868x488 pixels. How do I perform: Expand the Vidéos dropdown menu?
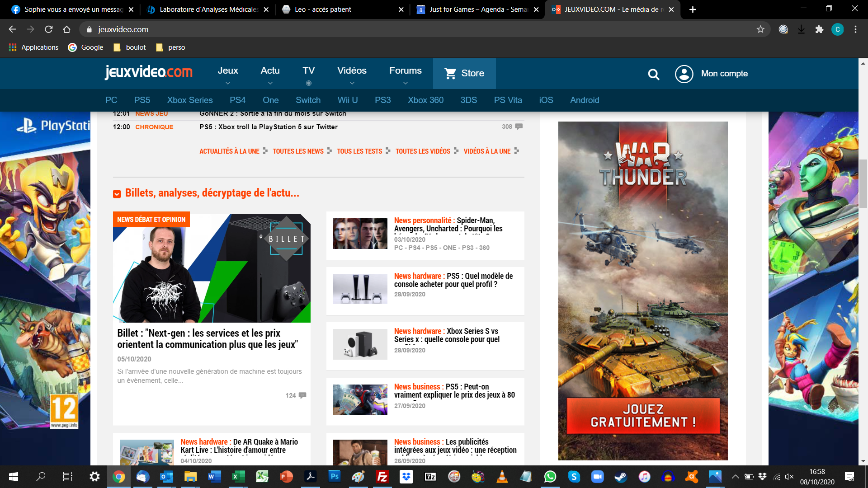coord(352,83)
